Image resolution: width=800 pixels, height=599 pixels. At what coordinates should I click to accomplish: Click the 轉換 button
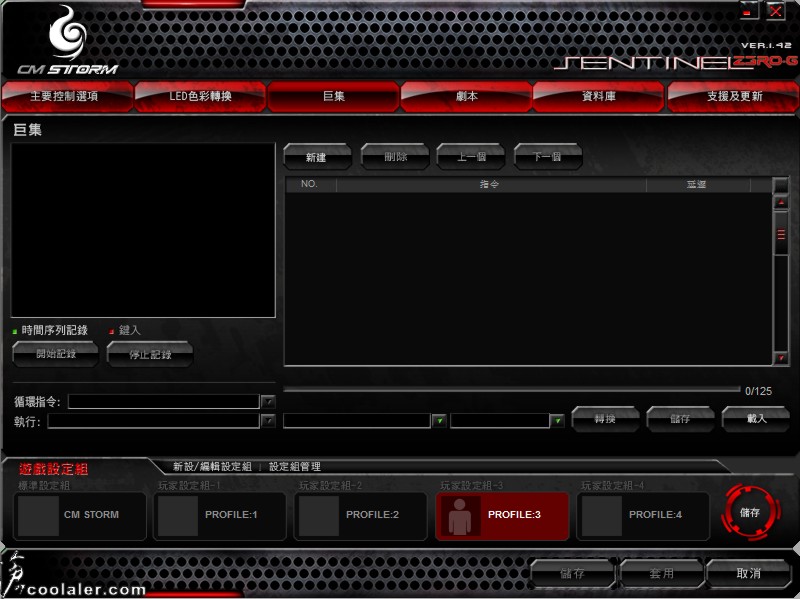(606, 419)
